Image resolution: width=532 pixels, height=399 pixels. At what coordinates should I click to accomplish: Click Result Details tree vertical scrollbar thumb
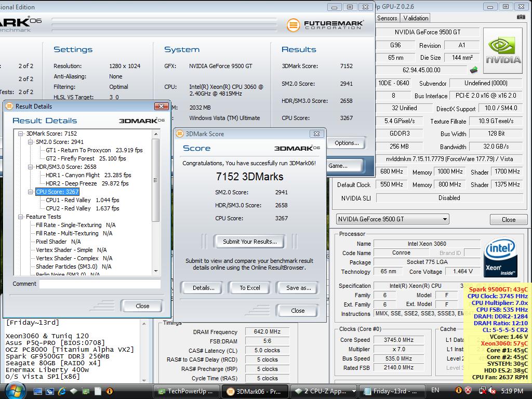pyautogui.click(x=156, y=180)
